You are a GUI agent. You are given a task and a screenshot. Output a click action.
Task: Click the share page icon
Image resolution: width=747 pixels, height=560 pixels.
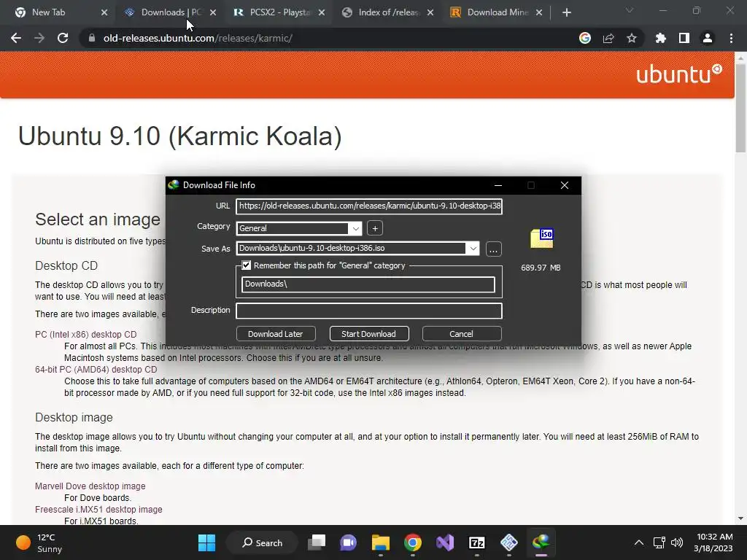click(x=608, y=38)
